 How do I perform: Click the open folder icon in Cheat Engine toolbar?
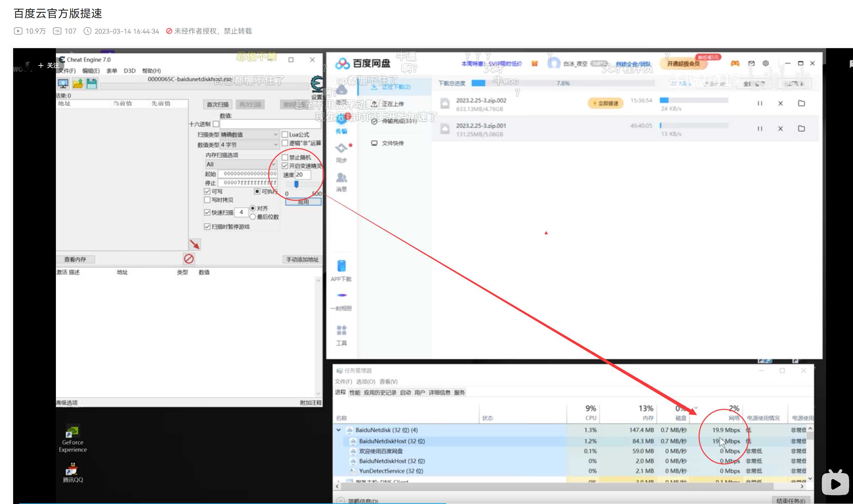pos(78,83)
